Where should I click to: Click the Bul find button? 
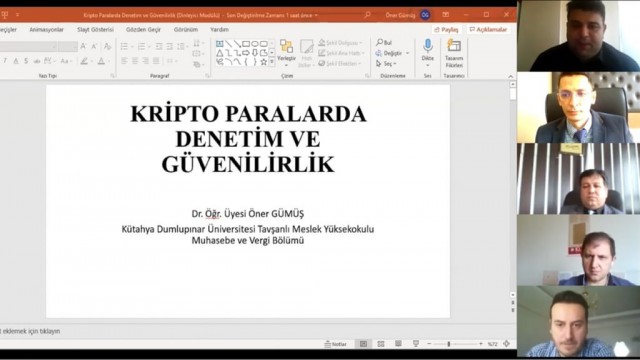click(384, 42)
